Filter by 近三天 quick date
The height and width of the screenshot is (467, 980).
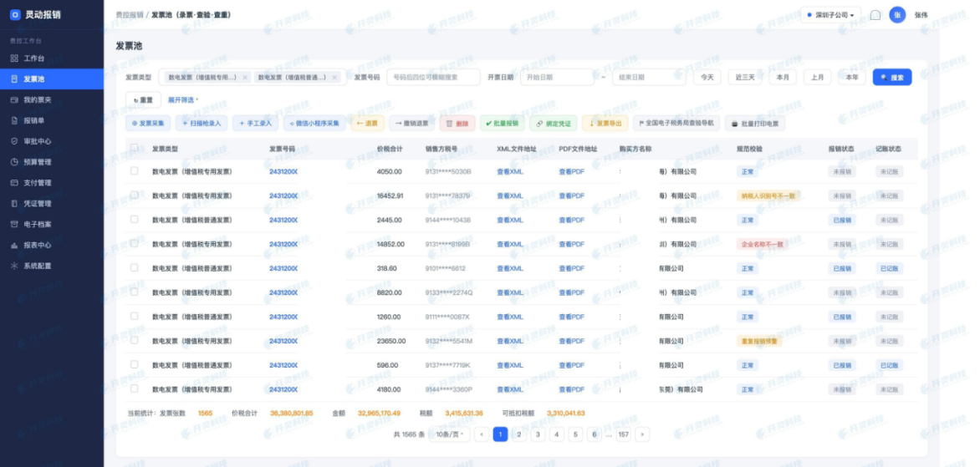tap(745, 78)
